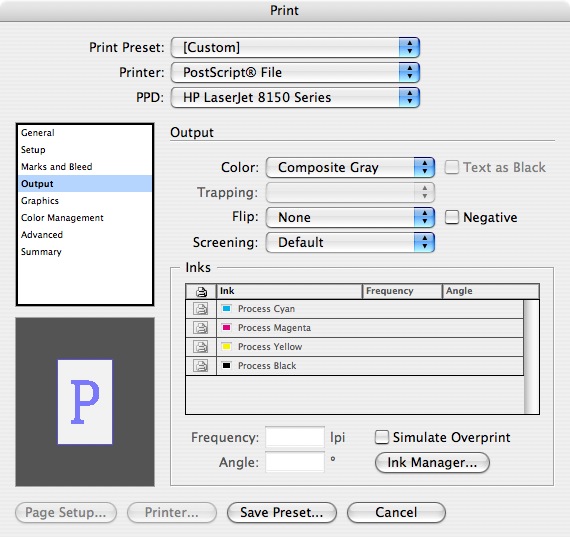Image resolution: width=570 pixels, height=537 pixels.
Task: Click the page preview thumbnail
Action: [85, 402]
